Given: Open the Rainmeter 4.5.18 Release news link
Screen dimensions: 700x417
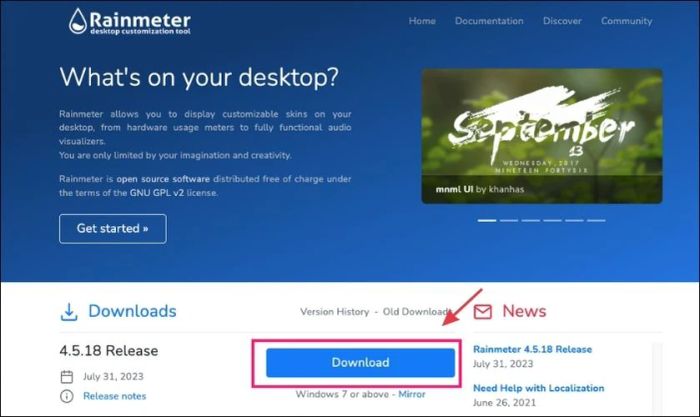Looking at the screenshot, I should pos(532,349).
